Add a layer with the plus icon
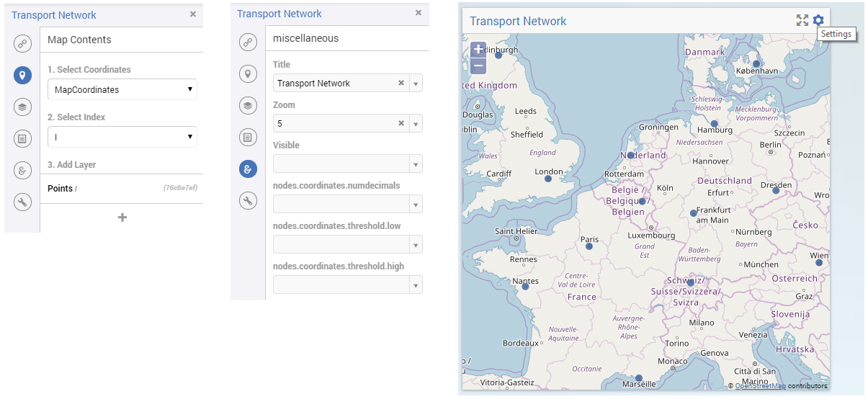The image size is (868, 399). [122, 217]
